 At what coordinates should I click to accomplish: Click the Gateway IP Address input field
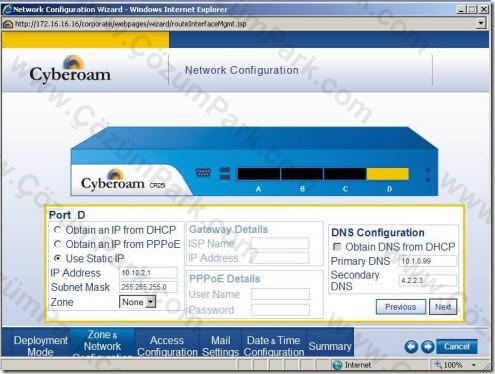point(280,258)
